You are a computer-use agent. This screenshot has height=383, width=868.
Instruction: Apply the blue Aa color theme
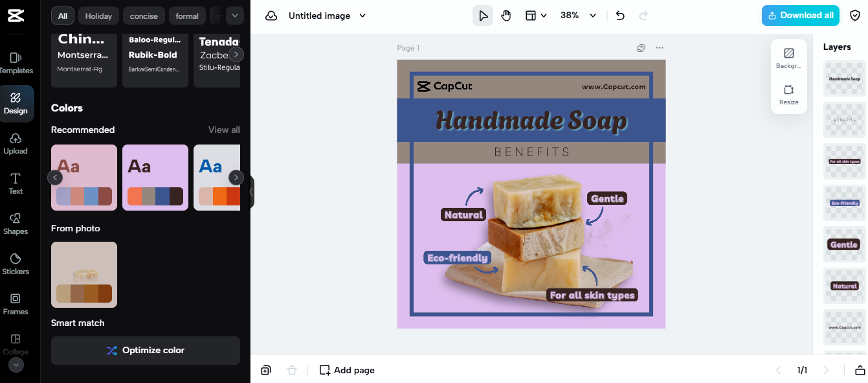tap(217, 178)
